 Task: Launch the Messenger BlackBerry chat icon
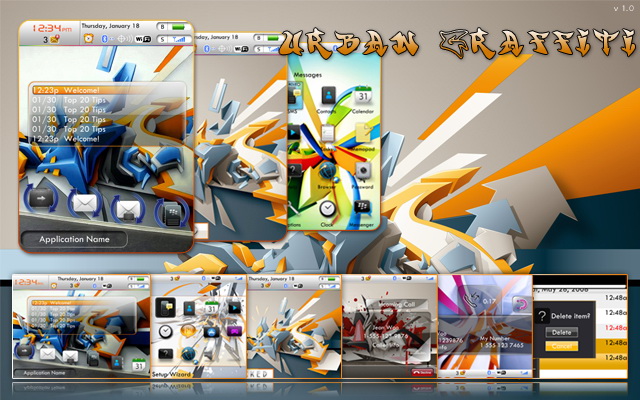pyautogui.click(x=362, y=208)
